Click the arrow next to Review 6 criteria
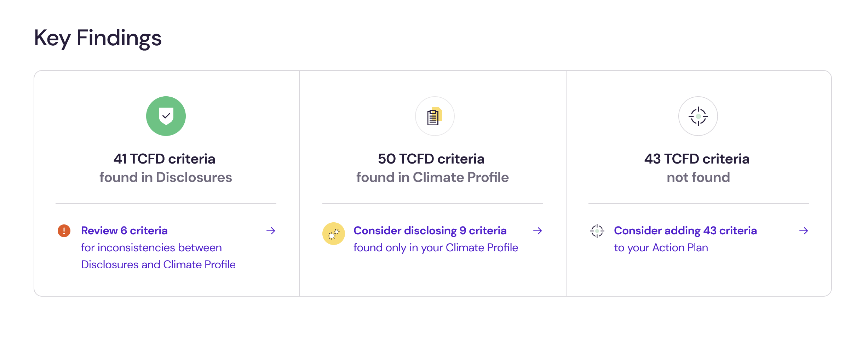 pyautogui.click(x=271, y=231)
